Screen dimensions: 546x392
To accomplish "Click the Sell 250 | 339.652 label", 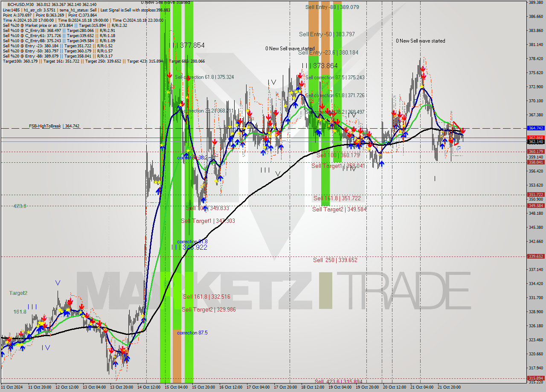I will (x=335, y=260).
